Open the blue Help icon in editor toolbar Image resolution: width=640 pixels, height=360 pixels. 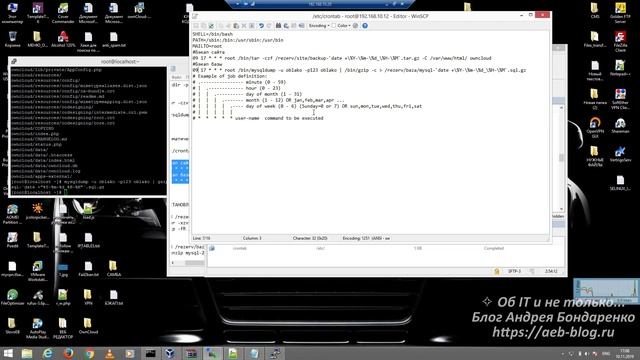click(364, 26)
